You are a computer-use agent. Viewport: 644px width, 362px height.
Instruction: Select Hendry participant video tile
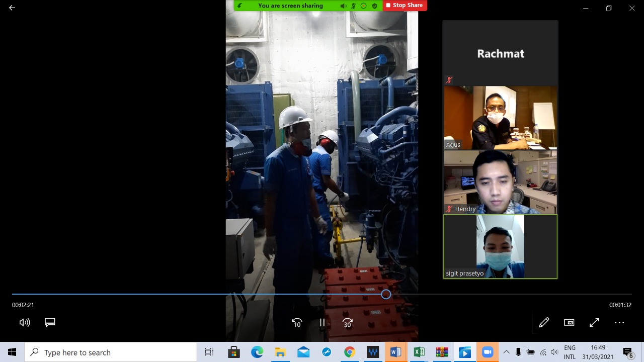pos(501,182)
